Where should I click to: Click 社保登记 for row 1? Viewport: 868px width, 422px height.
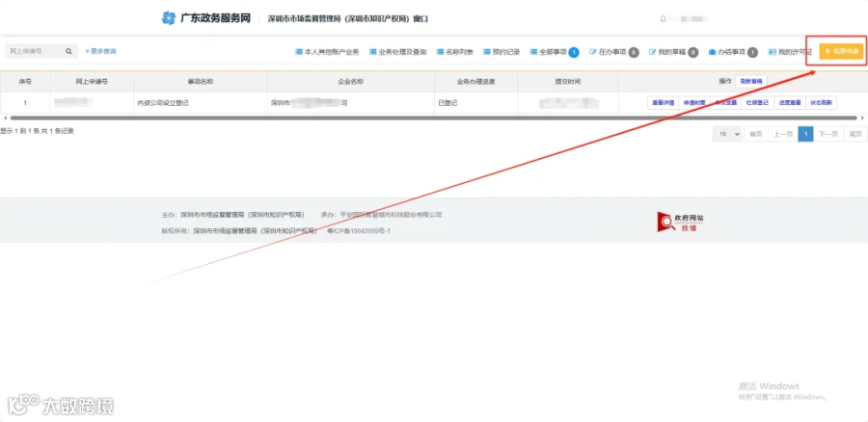pos(757,103)
